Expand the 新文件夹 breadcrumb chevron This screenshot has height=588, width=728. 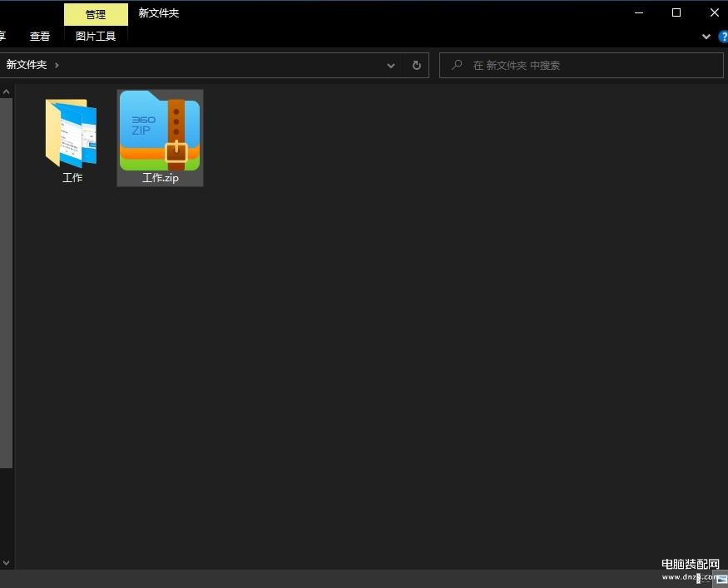57,65
